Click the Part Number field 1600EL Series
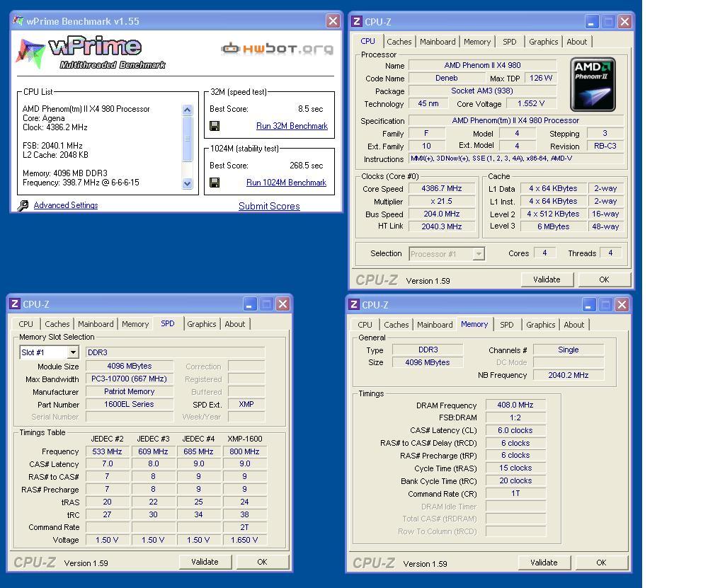The image size is (725, 588). point(129,404)
